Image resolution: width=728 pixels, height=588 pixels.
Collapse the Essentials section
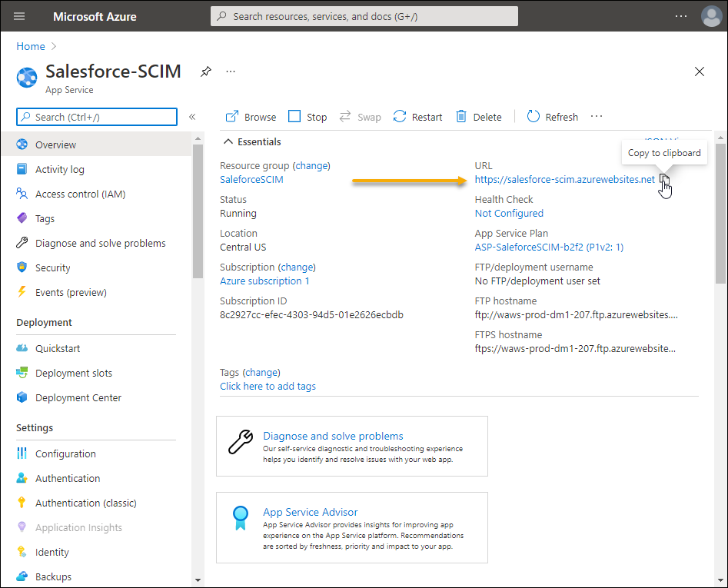point(228,141)
